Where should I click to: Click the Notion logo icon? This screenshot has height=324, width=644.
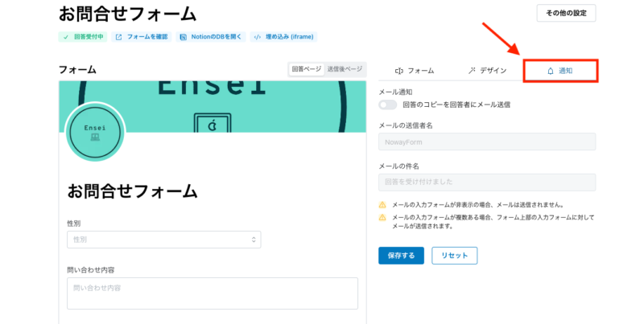coord(184,37)
